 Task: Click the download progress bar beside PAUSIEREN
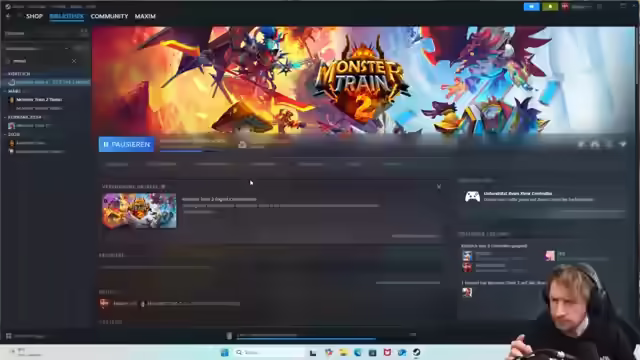[x=192, y=151]
